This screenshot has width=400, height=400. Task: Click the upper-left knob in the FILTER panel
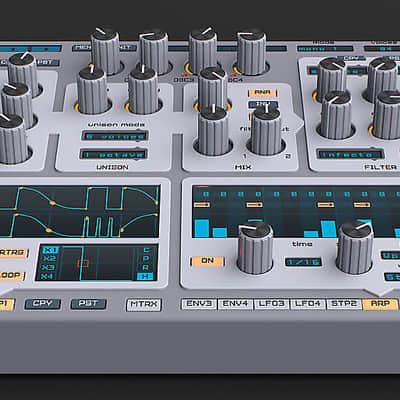point(332,79)
